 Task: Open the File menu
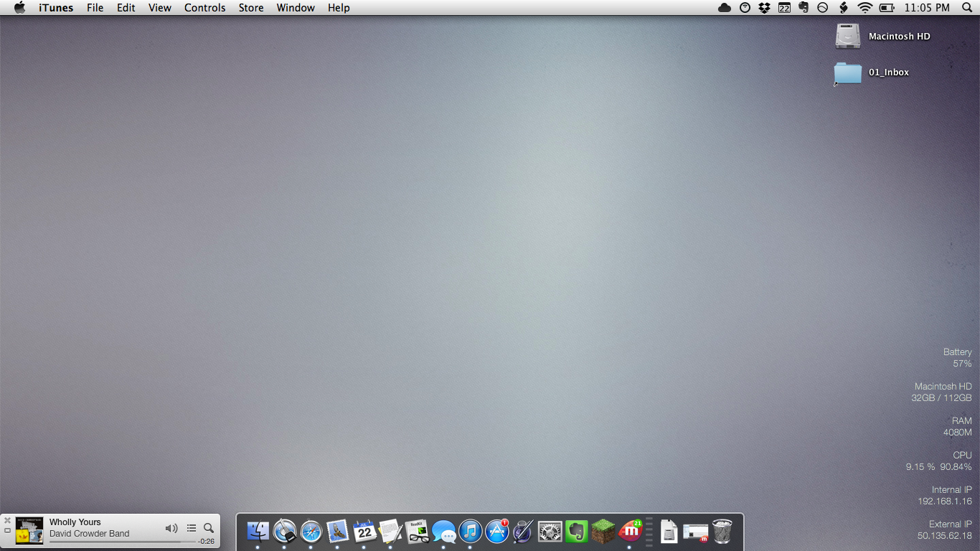[95, 8]
